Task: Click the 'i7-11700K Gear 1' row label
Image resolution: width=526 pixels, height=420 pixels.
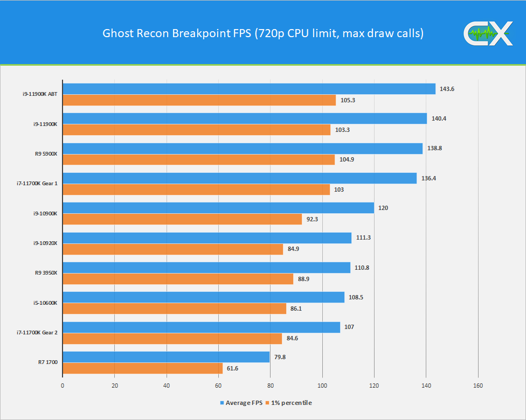Action: click(x=37, y=184)
